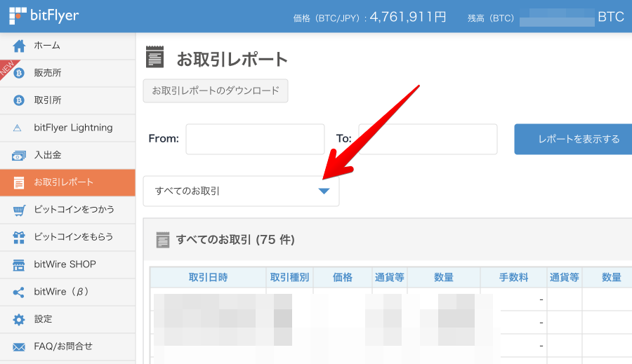The width and height of the screenshot is (632, 364).
Task: Click レポートを表示する button
Action: click(x=573, y=140)
